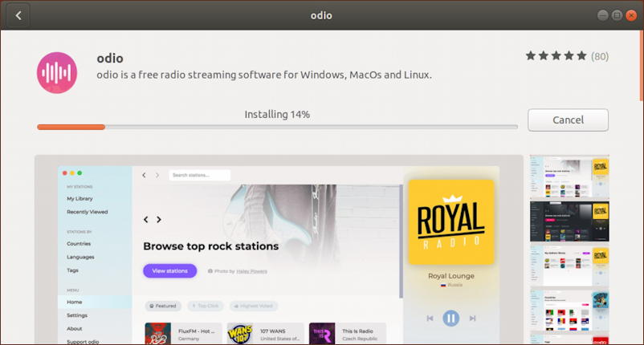Click the previous track icon in the preview

pos(430,319)
